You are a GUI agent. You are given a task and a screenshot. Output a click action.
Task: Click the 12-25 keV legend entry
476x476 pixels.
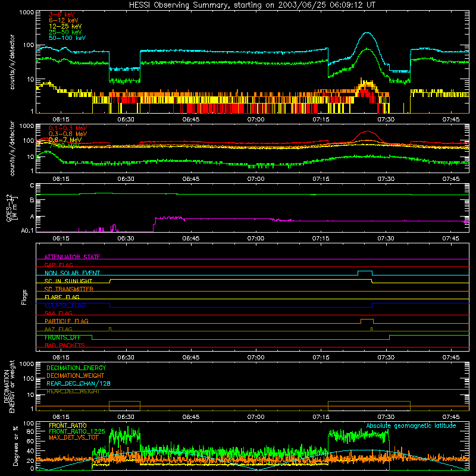point(65,26)
